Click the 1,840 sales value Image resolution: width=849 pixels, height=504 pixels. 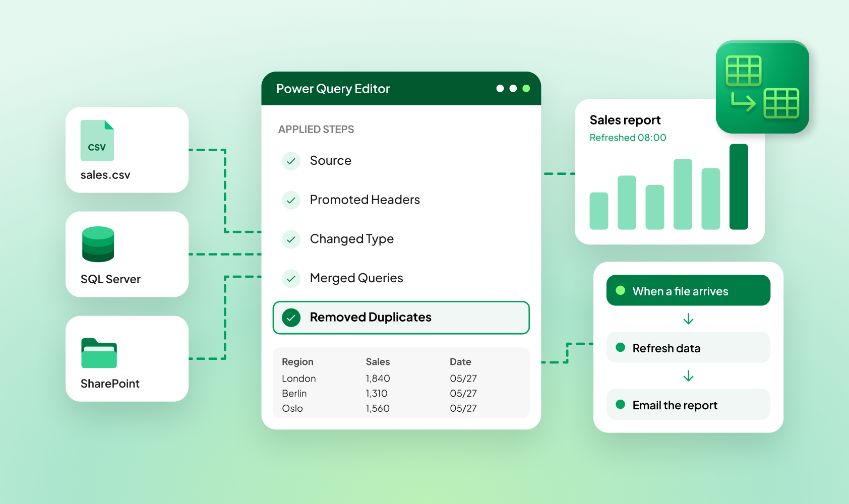(378, 379)
